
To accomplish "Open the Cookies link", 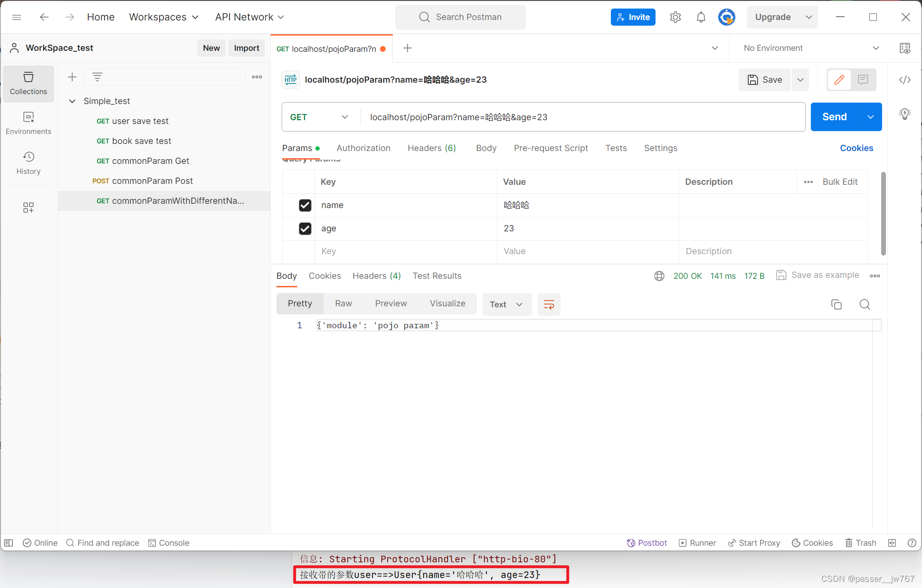I will pos(856,148).
